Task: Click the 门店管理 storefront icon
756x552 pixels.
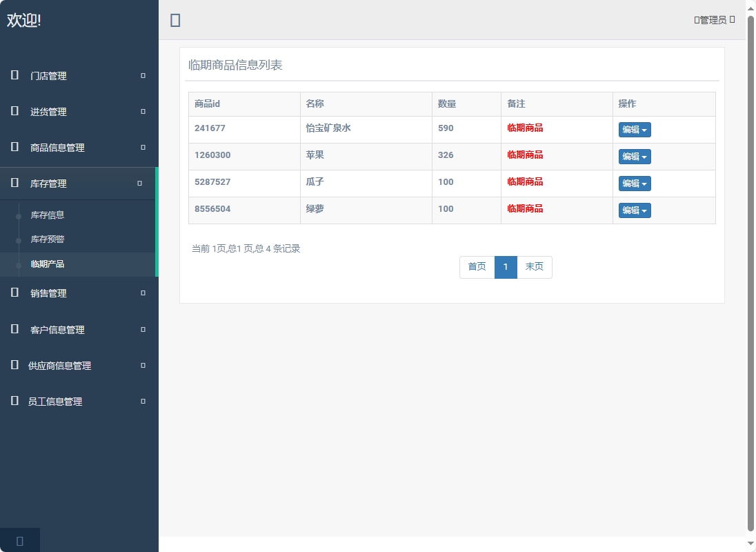Action: click(14, 76)
